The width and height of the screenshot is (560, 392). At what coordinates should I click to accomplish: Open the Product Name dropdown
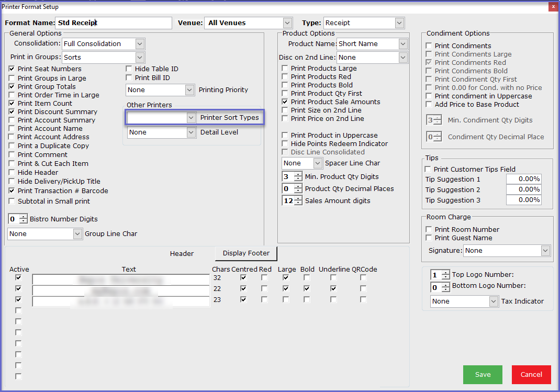click(x=372, y=43)
